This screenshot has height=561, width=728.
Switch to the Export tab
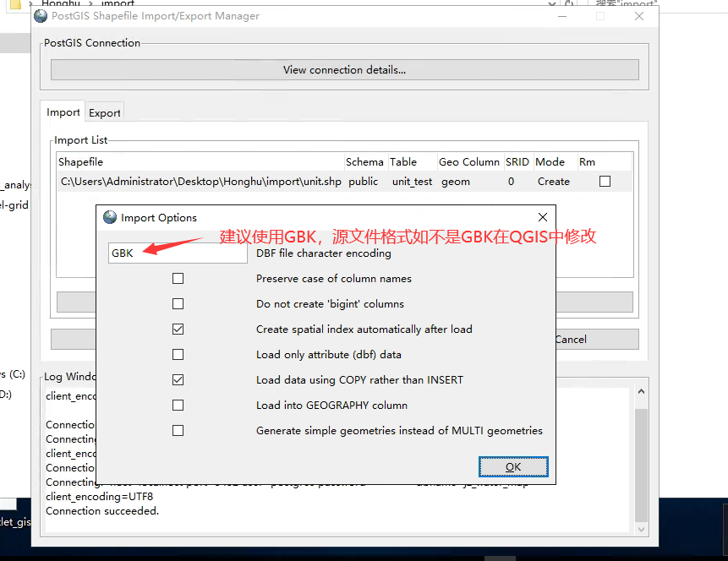[x=105, y=113]
